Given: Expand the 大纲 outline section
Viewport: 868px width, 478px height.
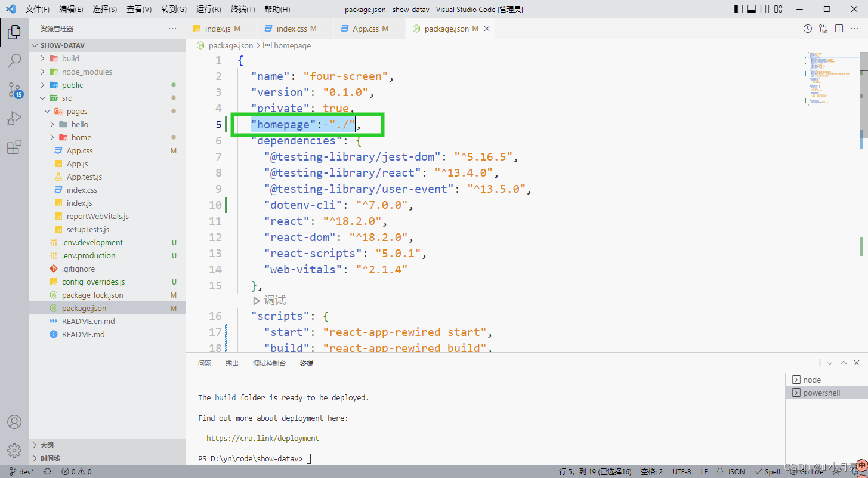Looking at the screenshot, I should pyautogui.click(x=107, y=445).
